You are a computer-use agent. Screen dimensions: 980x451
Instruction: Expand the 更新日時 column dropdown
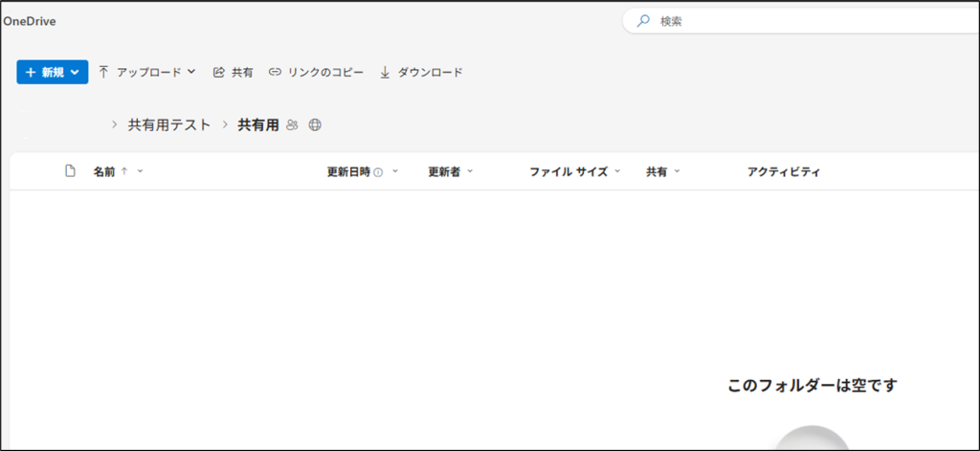tap(395, 171)
